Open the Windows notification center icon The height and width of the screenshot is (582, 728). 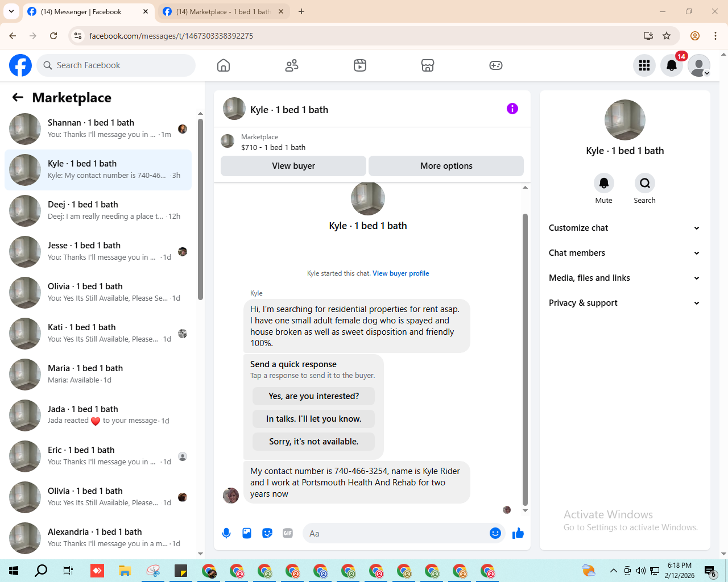[710, 571]
